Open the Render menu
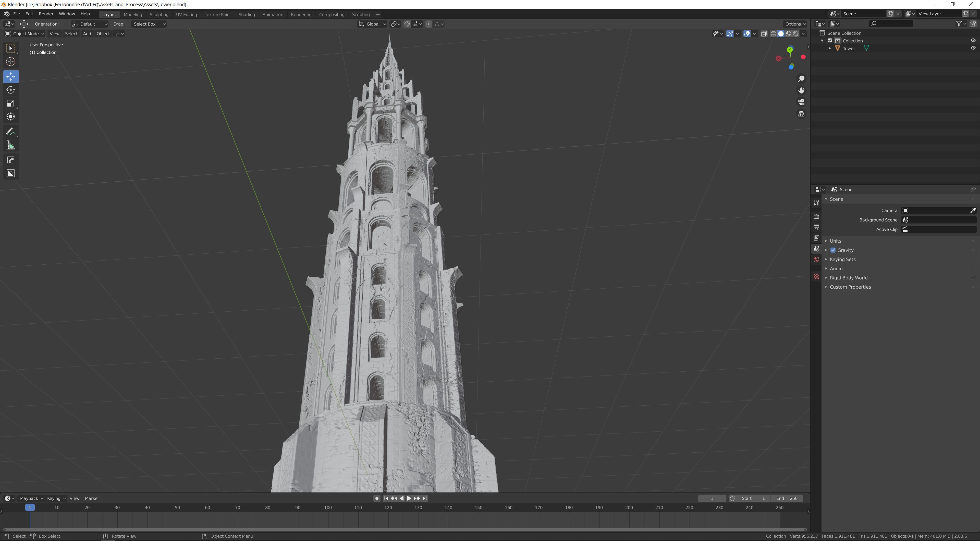This screenshot has width=980, height=541. (46, 14)
